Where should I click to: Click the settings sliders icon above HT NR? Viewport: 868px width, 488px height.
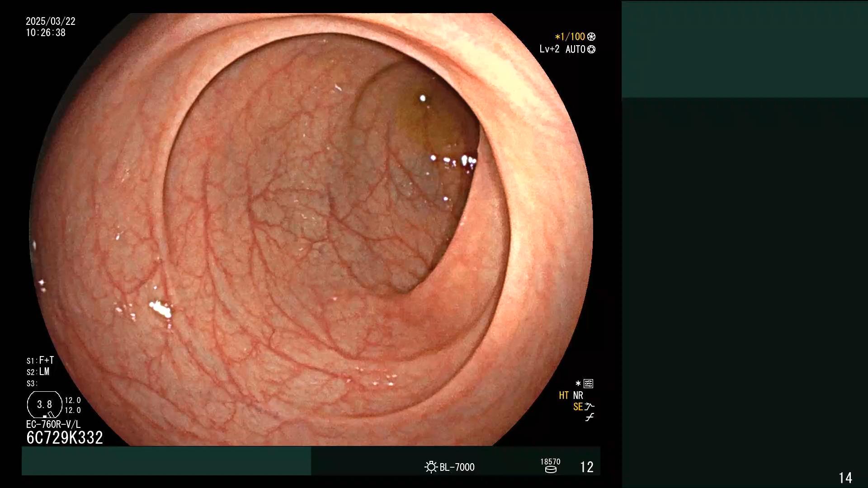(x=588, y=384)
